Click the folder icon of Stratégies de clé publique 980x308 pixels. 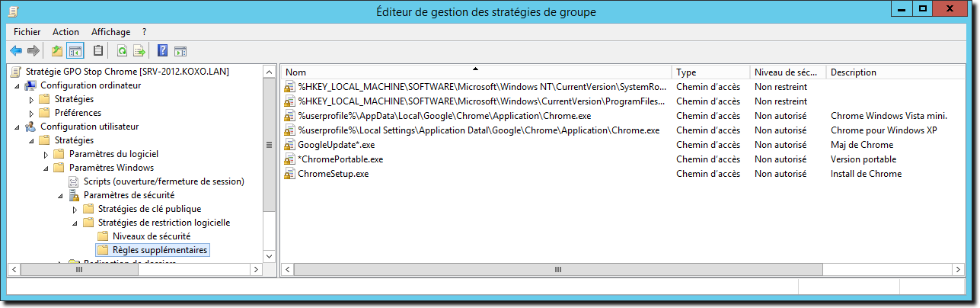pos(88,209)
